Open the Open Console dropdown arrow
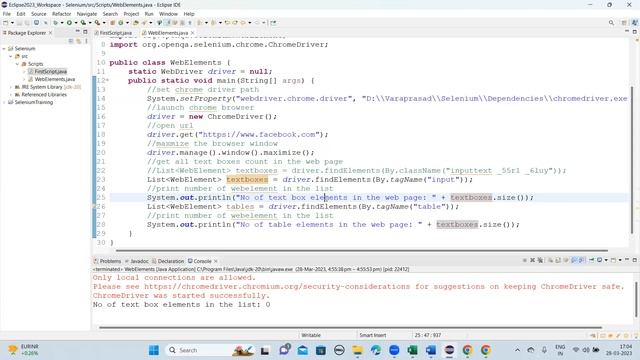Screen dimensions: 640x360 [x=620, y=260]
